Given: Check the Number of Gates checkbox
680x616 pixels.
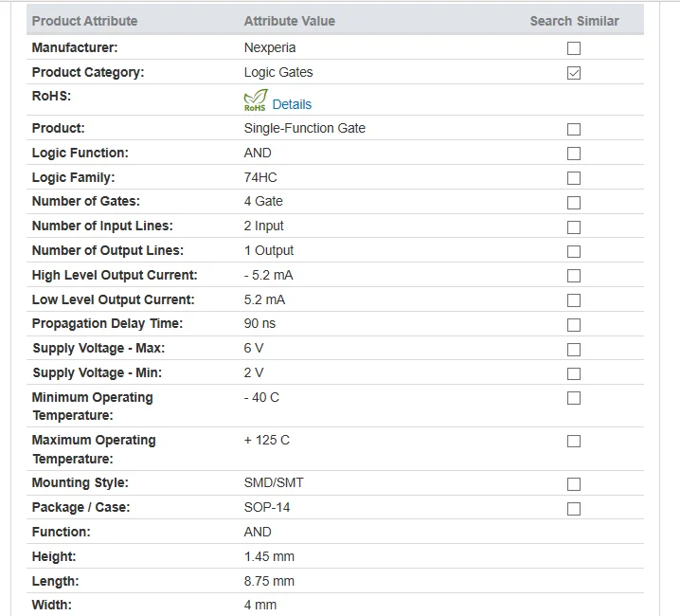Looking at the screenshot, I should pos(573,202).
